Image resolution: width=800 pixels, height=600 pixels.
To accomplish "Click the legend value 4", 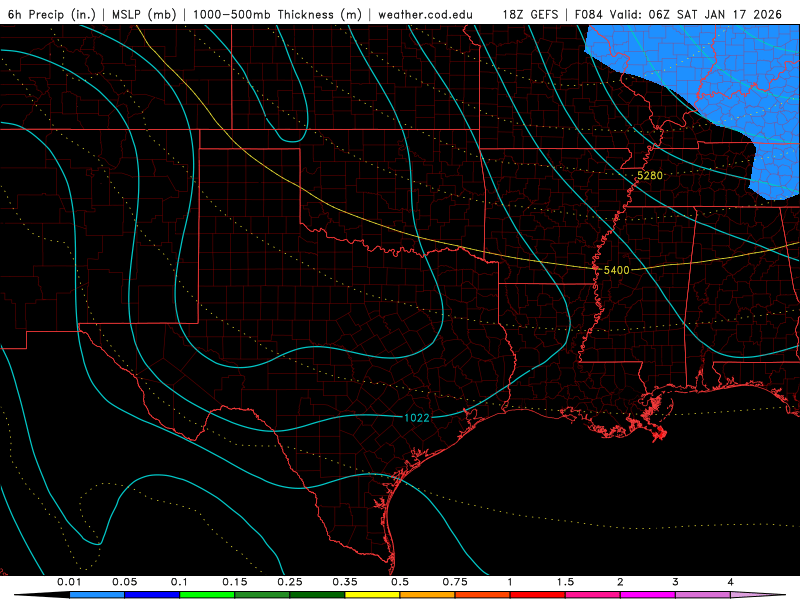I will pyautogui.click(x=731, y=582).
